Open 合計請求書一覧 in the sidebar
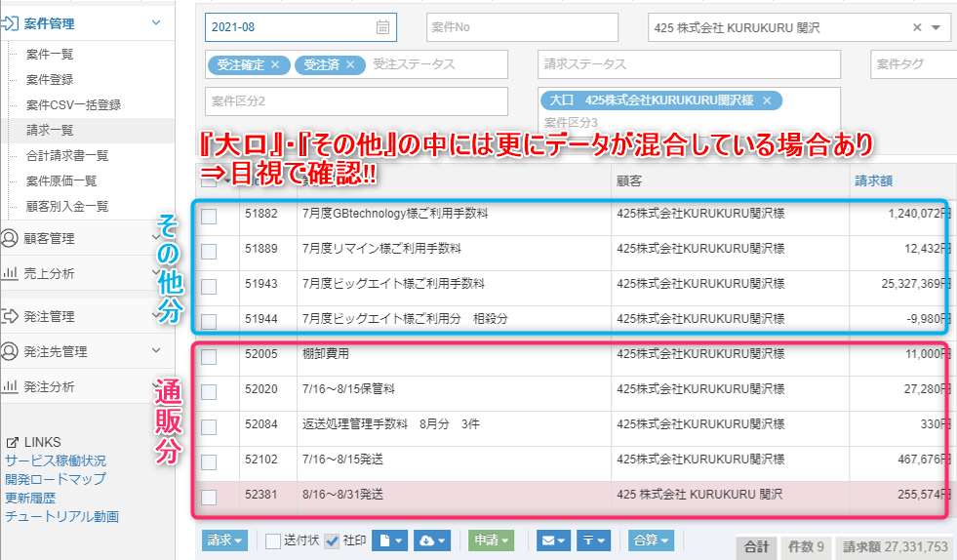Screen dimensions: 957x560 point(67,156)
